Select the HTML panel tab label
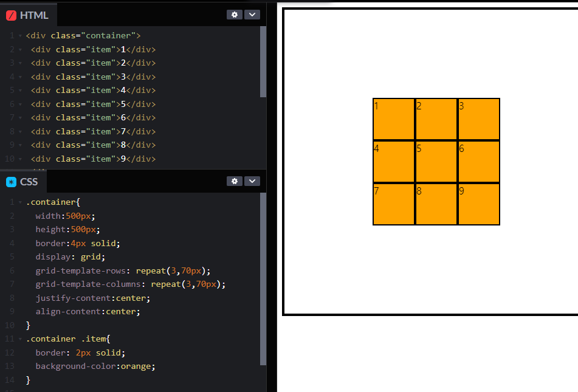 tap(34, 15)
